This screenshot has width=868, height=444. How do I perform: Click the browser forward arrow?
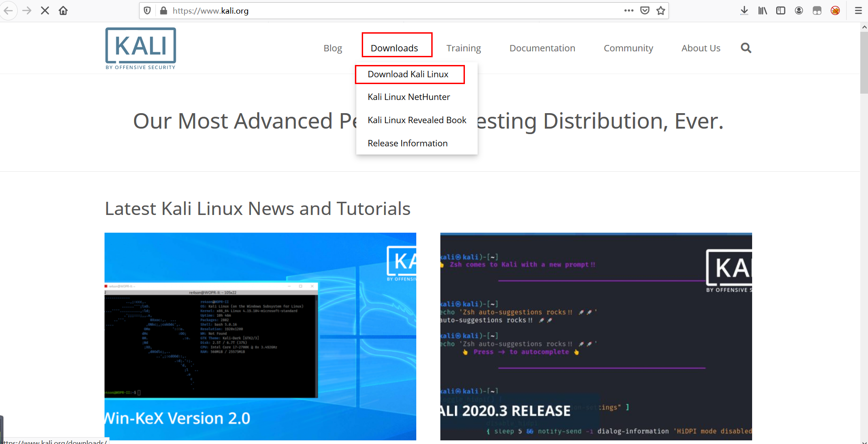[27, 10]
